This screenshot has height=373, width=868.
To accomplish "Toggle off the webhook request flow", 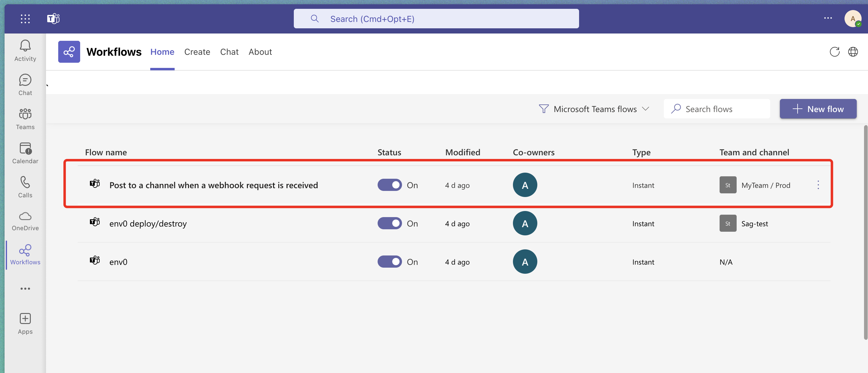I will (x=389, y=185).
